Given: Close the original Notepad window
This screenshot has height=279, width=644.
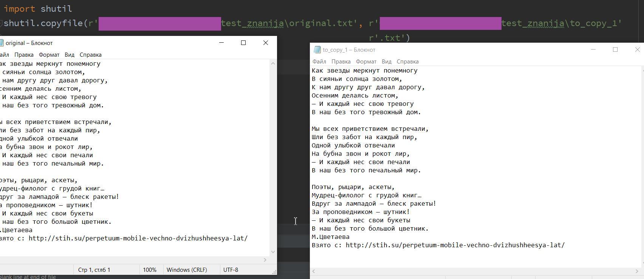Looking at the screenshot, I should 266,43.
